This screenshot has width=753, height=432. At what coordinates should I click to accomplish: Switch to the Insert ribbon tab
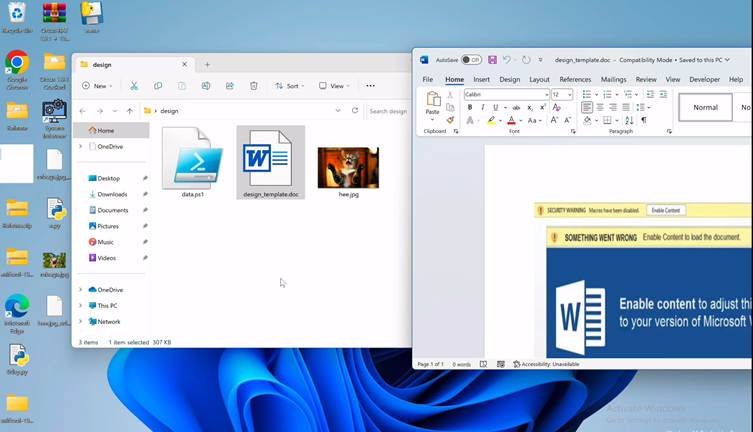pyautogui.click(x=481, y=79)
